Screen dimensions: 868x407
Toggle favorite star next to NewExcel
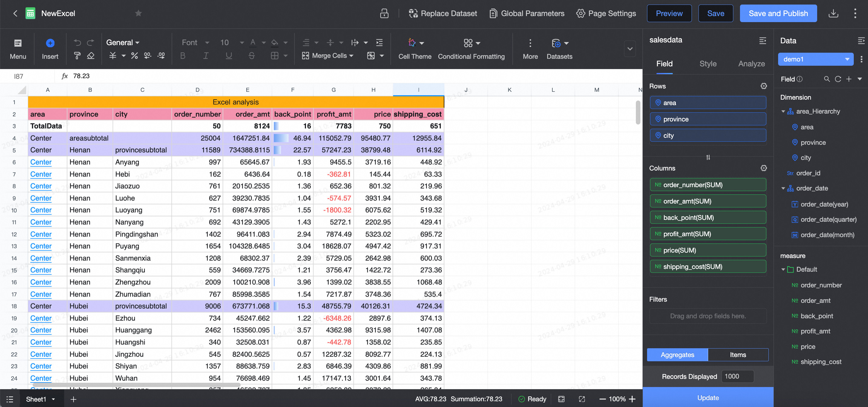[139, 14]
